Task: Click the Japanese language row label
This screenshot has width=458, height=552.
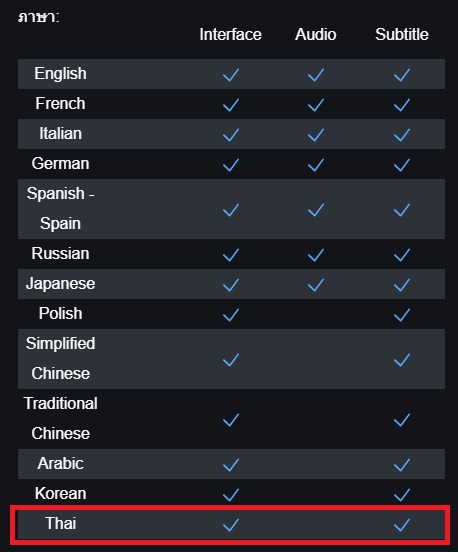Action: [x=60, y=284]
